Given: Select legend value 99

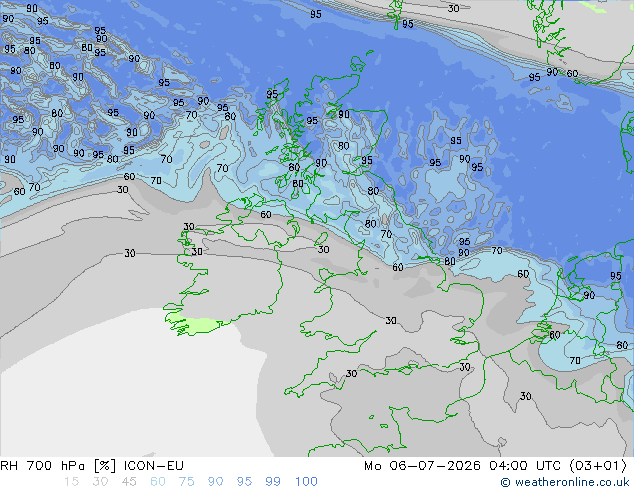Looking at the screenshot, I should [x=273, y=482].
